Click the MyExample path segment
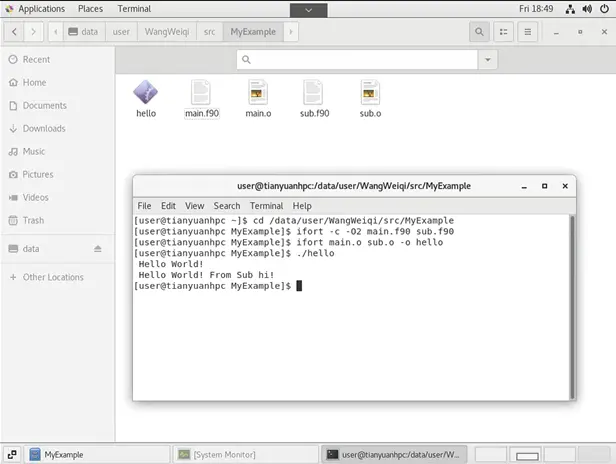This screenshot has width=616, height=464. pyautogui.click(x=253, y=32)
